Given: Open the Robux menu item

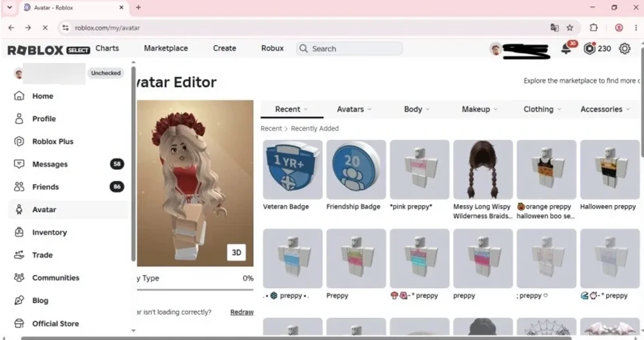Looking at the screenshot, I should [x=272, y=48].
